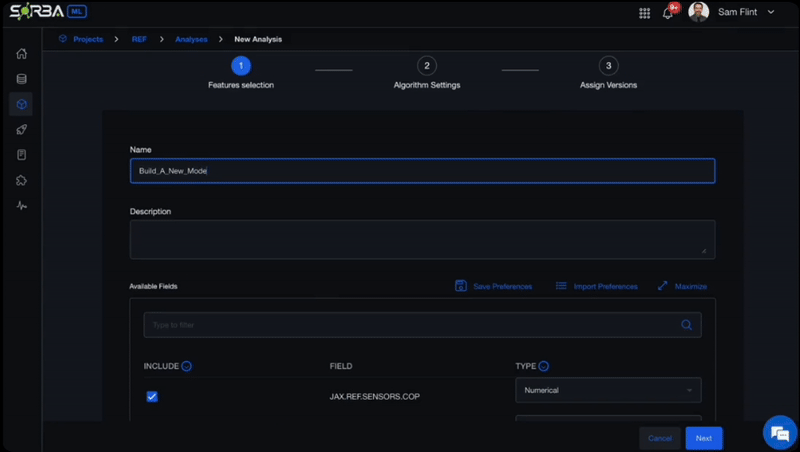The width and height of the screenshot is (800, 452).
Task: Click the search magnifier in filter box
Action: coord(686,325)
